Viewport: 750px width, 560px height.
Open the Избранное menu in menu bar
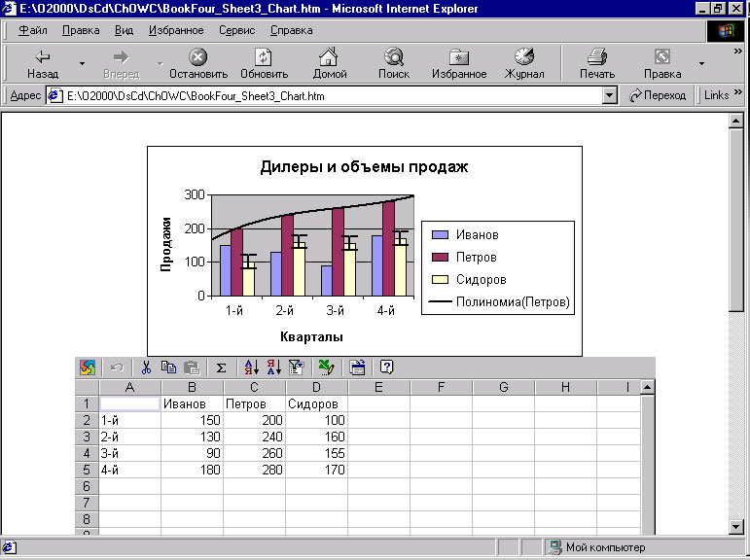(x=176, y=30)
